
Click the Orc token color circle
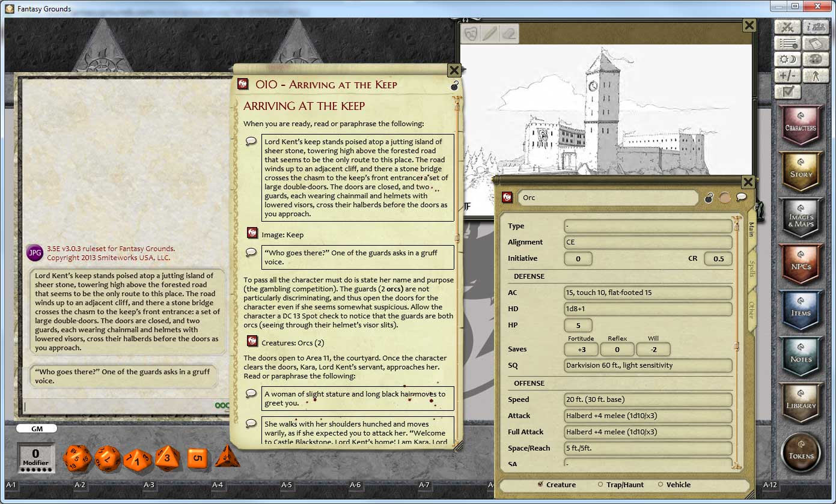(725, 198)
